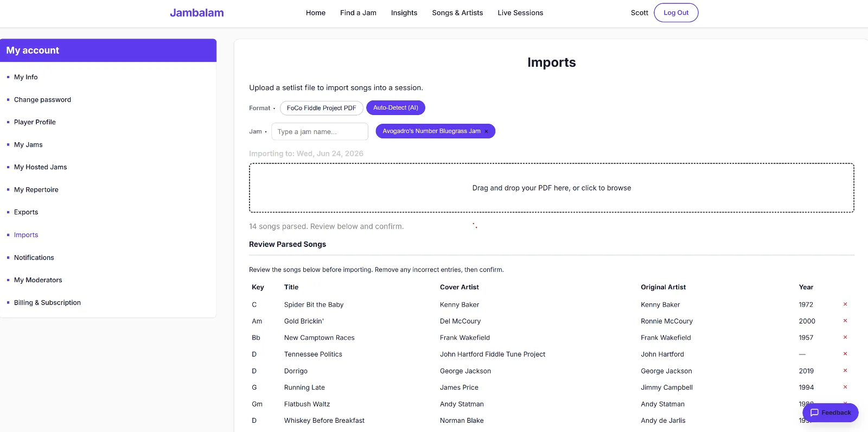Click the Del McCoury cover artist cell
868x432 pixels.
(460, 321)
